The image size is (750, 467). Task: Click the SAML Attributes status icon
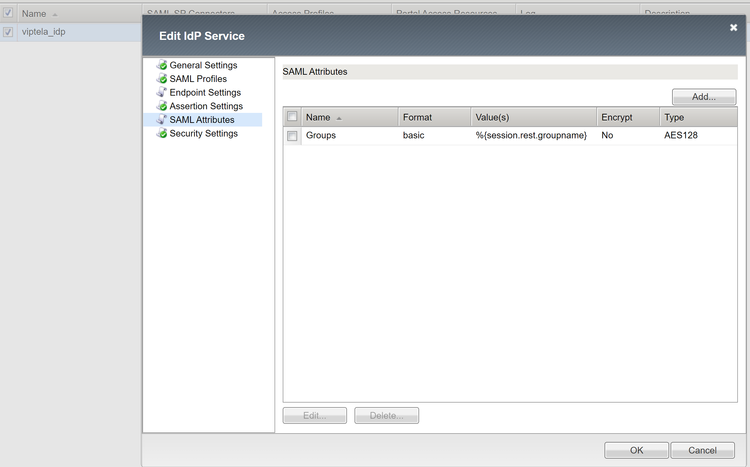pos(161,120)
